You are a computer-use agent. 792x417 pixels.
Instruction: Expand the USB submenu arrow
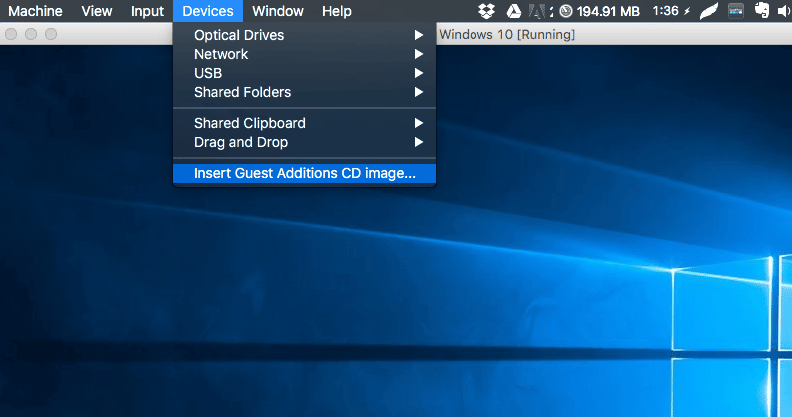[x=419, y=73]
